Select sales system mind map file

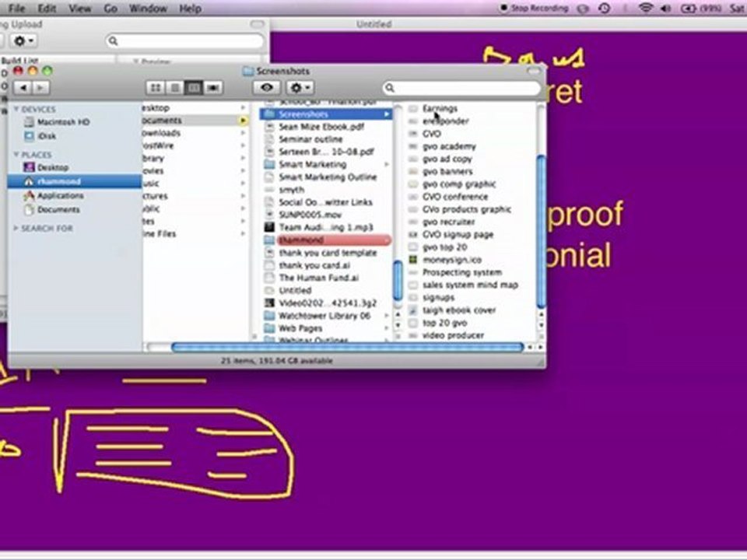click(471, 285)
